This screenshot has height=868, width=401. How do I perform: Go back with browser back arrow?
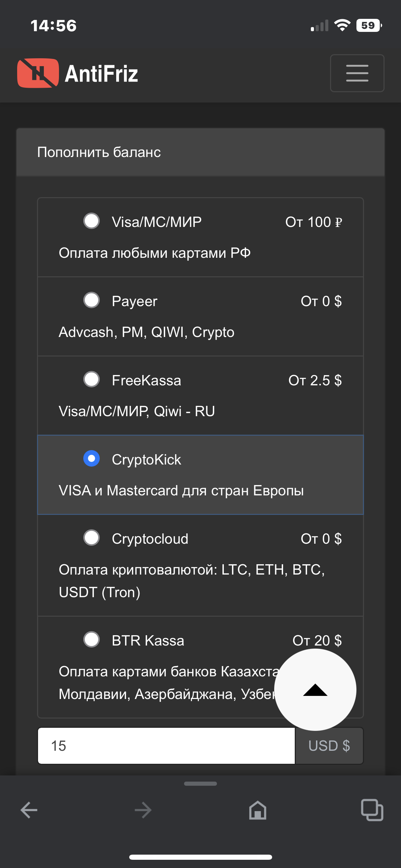coord(29,810)
